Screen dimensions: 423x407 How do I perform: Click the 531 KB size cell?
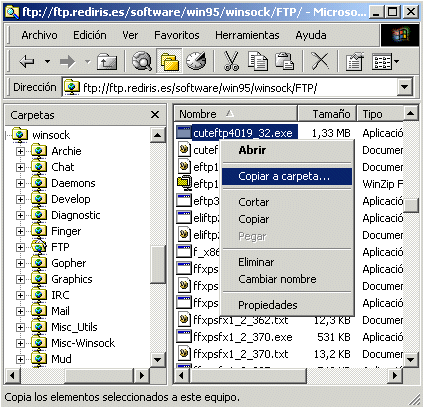pos(334,337)
